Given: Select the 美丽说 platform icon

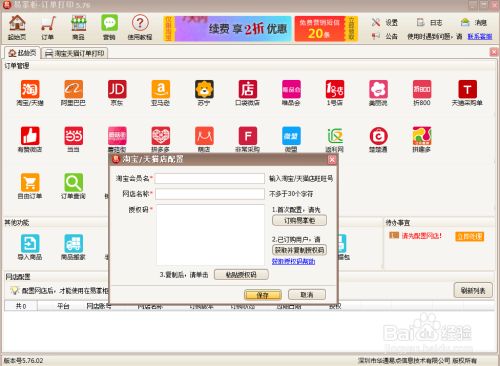Looking at the screenshot, I should 378,93.
